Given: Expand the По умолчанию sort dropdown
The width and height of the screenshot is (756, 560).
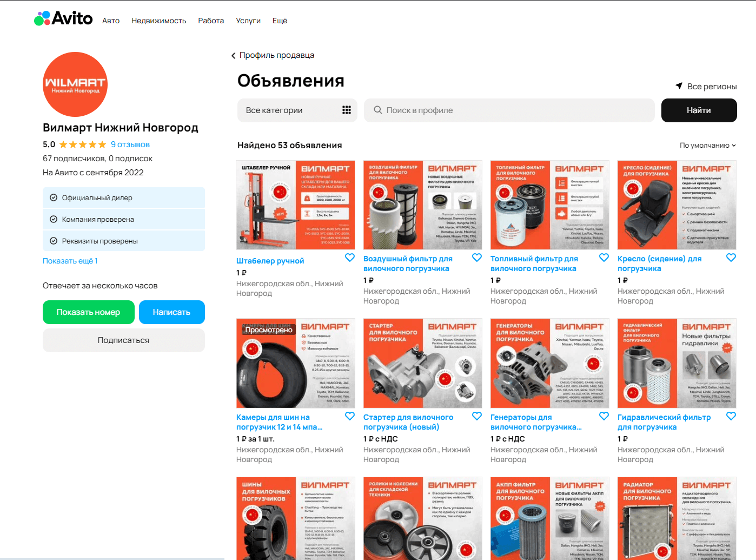Looking at the screenshot, I should tap(708, 145).
